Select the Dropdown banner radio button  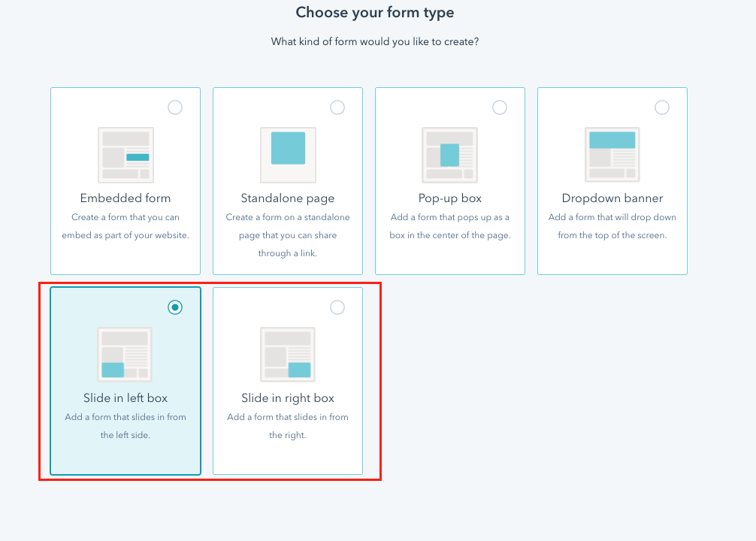tap(662, 107)
